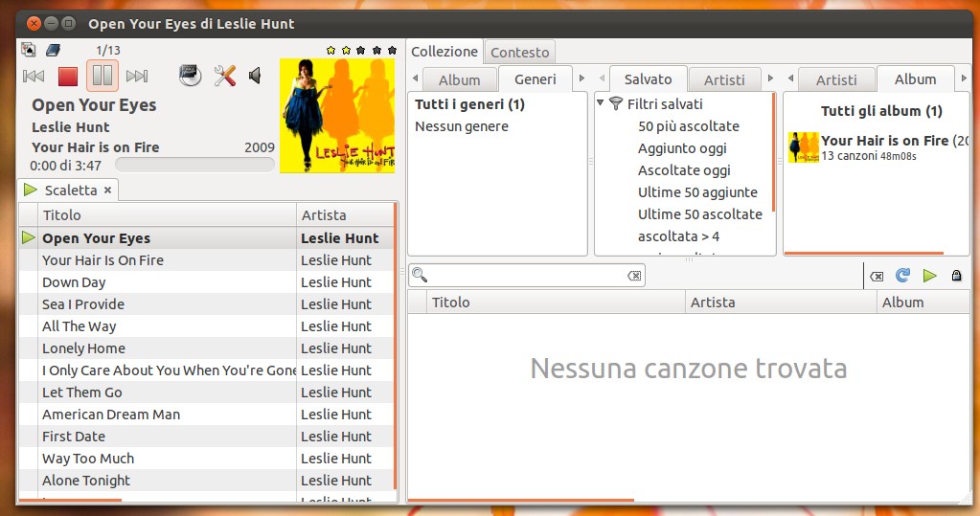
Task: Select the Aggiunto oggi filter
Action: (682, 148)
